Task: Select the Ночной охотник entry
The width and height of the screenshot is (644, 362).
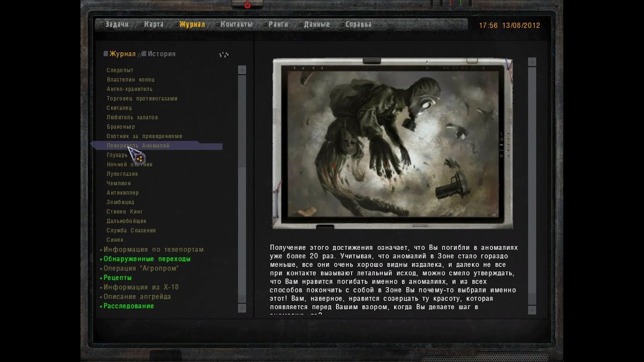Action: click(129, 164)
